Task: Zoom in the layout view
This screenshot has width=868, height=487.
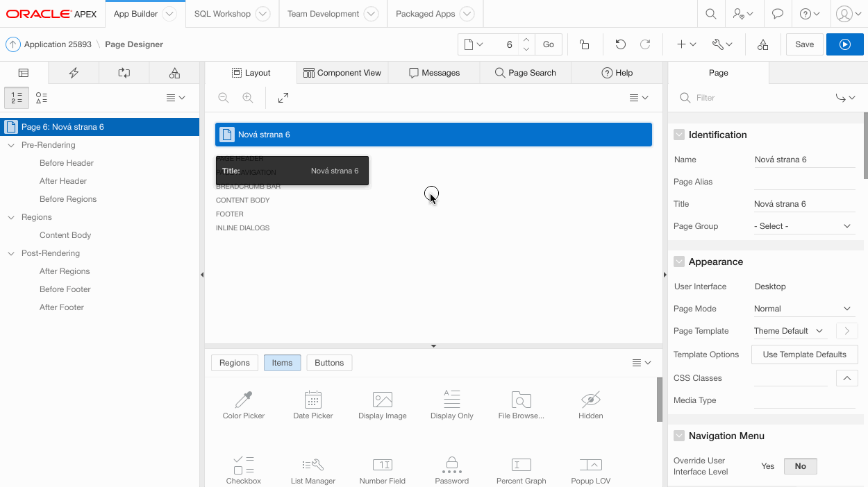Action: click(x=247, y=99)
